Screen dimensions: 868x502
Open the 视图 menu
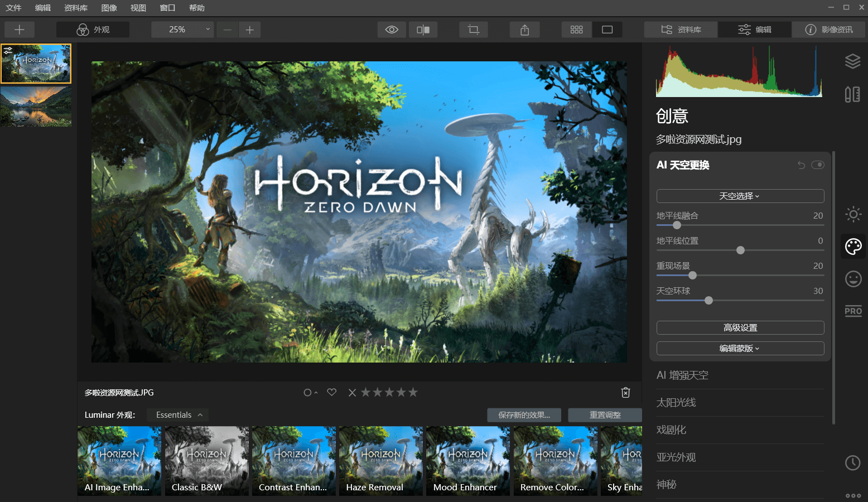click(138, 8)
